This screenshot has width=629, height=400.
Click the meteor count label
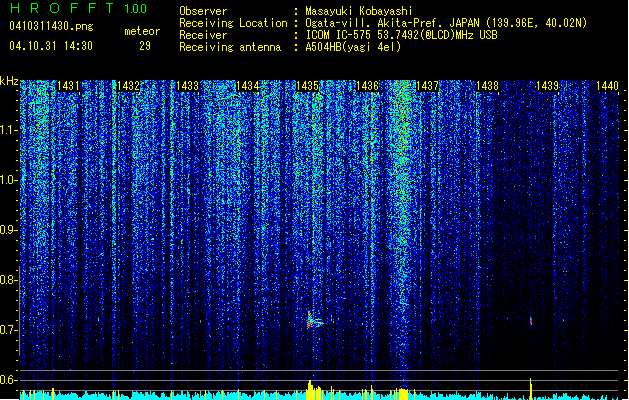coord(142,31)
